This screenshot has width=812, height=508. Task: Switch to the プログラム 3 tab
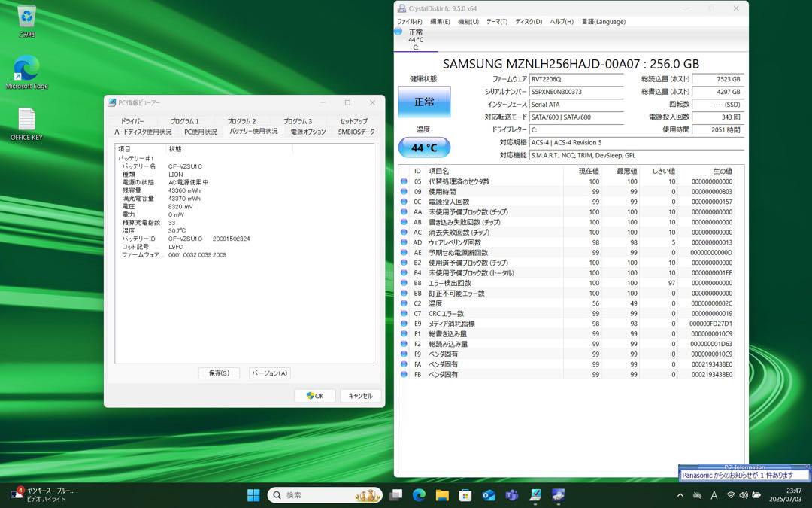[x=298, y=121]
